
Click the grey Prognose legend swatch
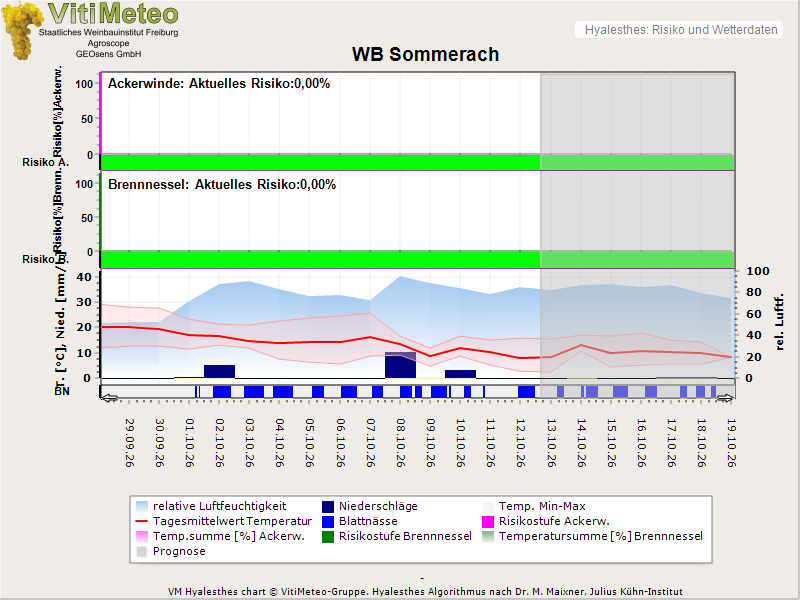tap(142, 552)
